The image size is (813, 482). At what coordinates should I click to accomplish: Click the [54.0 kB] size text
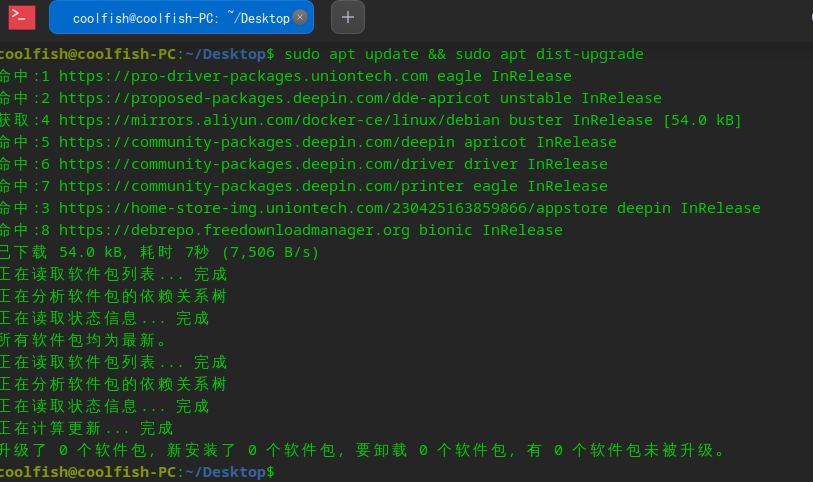click(x=703, y=120)
